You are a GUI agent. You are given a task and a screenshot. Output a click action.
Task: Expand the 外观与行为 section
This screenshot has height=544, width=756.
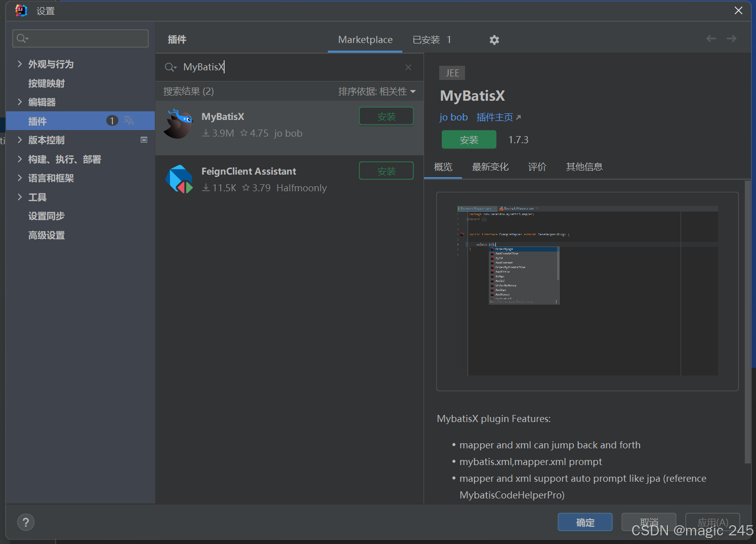pos(20,64)
